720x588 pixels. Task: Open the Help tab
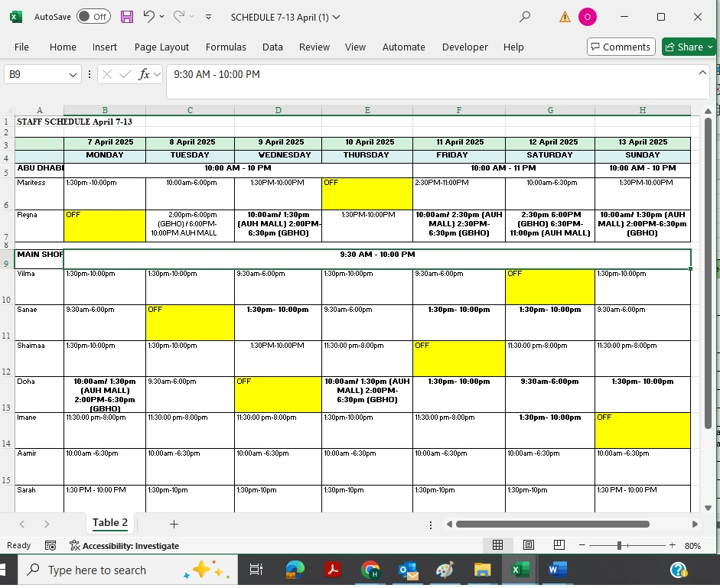click(513, 47)
